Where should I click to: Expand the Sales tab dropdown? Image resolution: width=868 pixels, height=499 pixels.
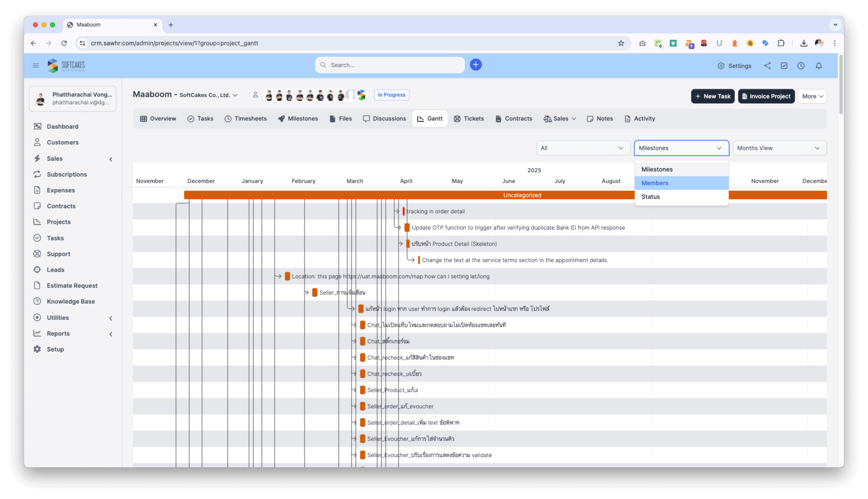point(560,119)
